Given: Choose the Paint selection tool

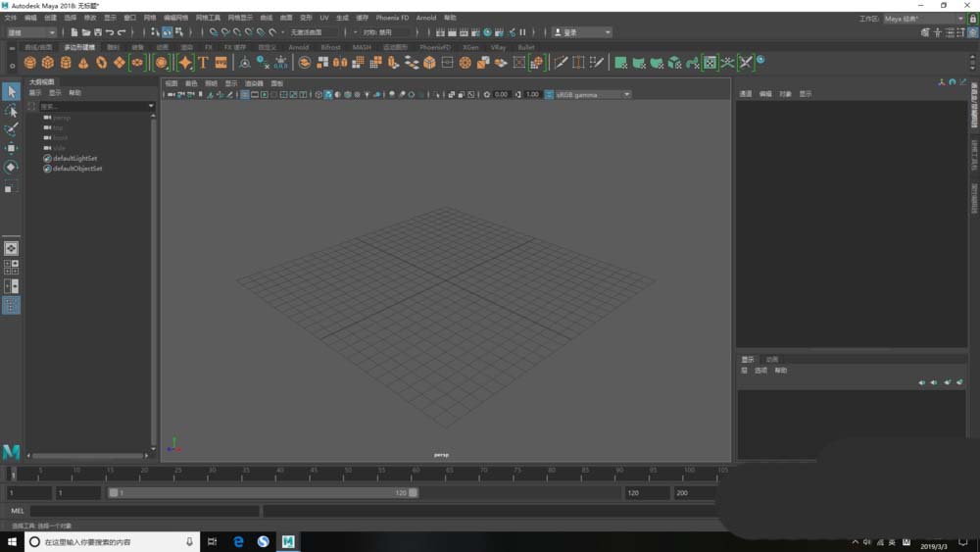Looking at the screenshot, I should tap(11, 129).
